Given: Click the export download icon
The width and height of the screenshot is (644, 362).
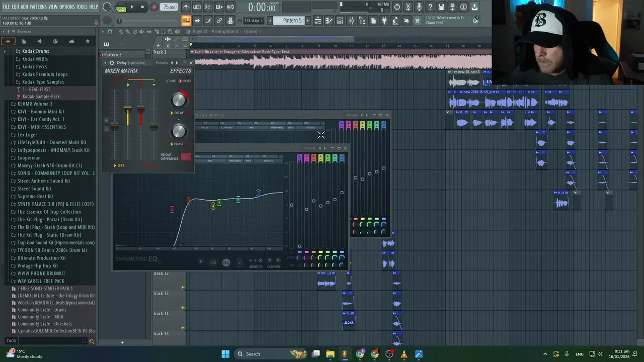Looking at the screenshot, I should (474, 7).
